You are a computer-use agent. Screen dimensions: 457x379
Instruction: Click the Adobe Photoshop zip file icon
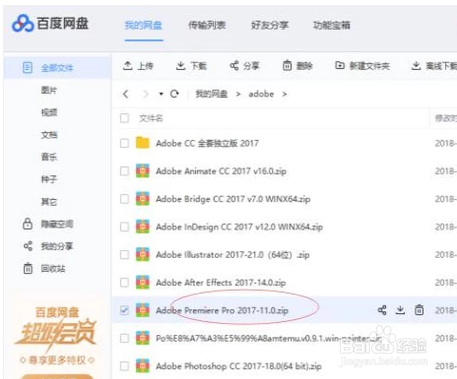click(x=143, y=366)
